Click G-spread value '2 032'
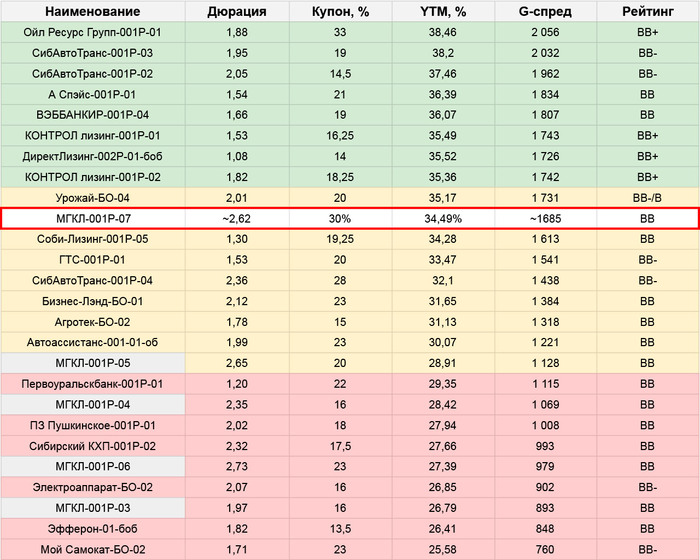This screenshot has width=700, height=560. point(546,53)
